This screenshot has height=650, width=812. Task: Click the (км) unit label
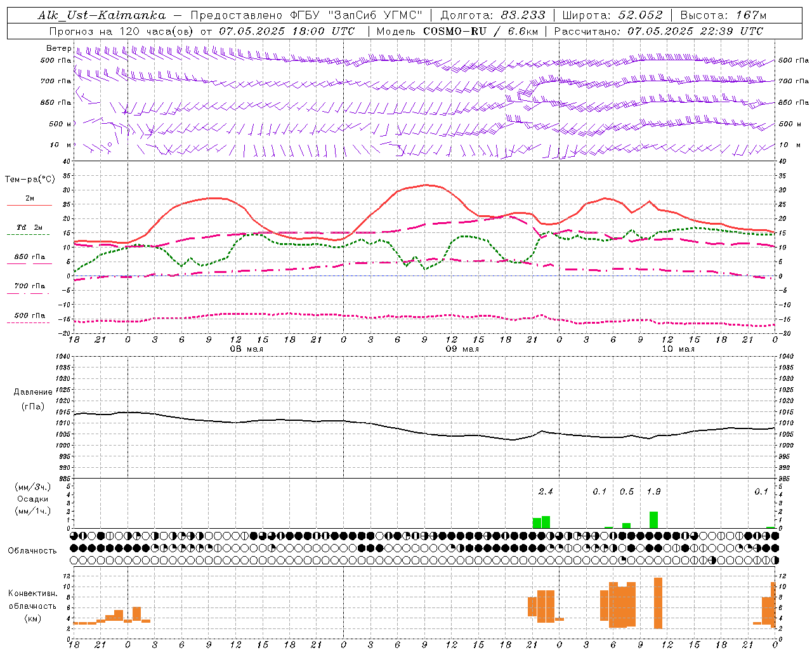33,618
